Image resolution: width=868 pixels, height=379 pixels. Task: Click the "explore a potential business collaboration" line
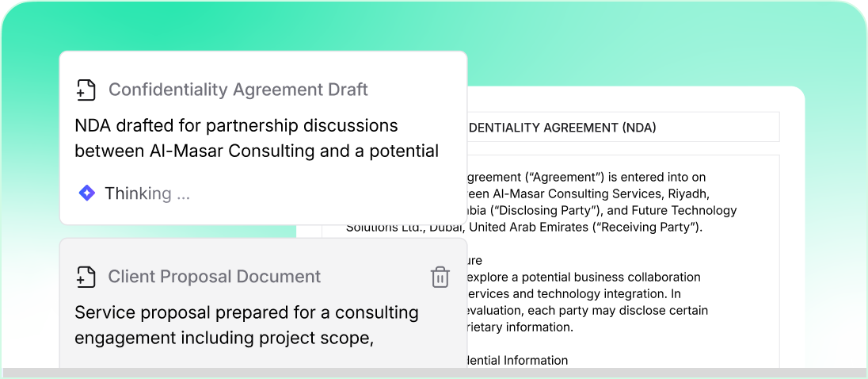pyautogui.click(x=584, y=277)
